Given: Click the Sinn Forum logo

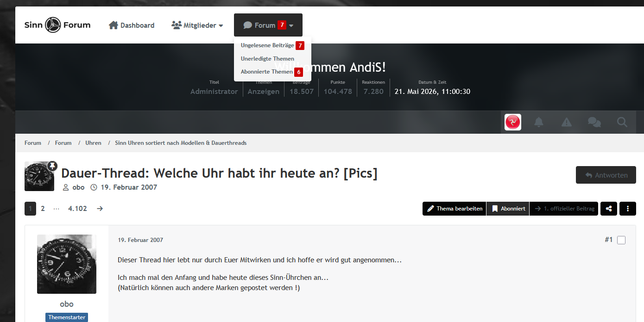Looking at the screenshot, I should [57, 25].
